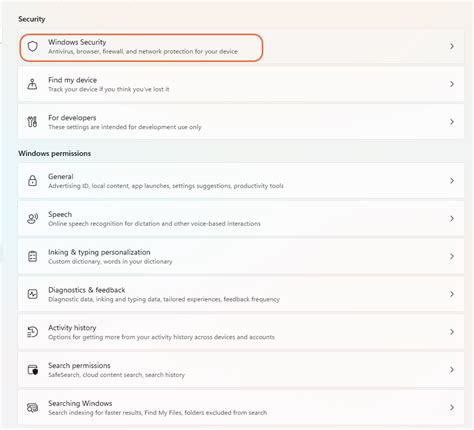Image resolution: width=474 pixels, height=430 pixels.
Task: Click 'SafeSearch, cloud content search, search history' text
Action: [x=116, y=375]
